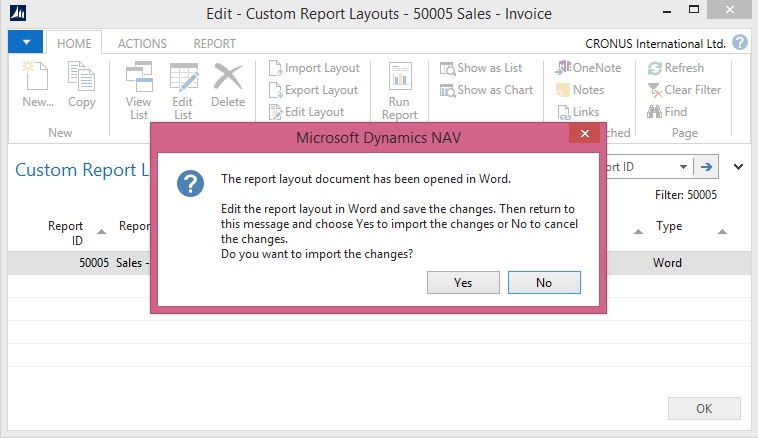This screenshot has height=438, width=758.
Task: Choose Import Layout
Action: tap(314, 68)
